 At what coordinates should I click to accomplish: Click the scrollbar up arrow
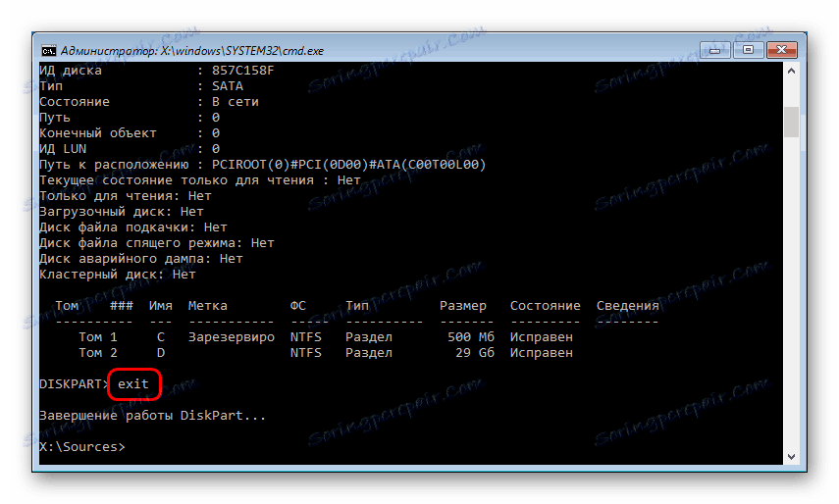tap(791, 71)
